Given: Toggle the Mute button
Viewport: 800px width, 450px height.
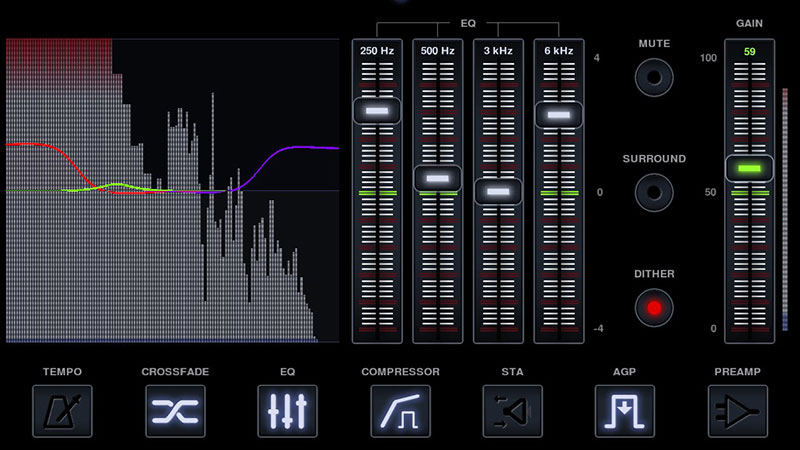Looking at the screenshot, I should click(654, 78).
